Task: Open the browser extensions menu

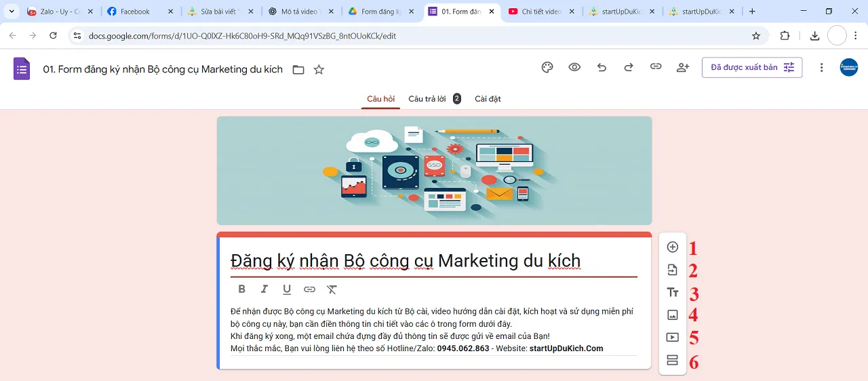Action: point(785,36)
